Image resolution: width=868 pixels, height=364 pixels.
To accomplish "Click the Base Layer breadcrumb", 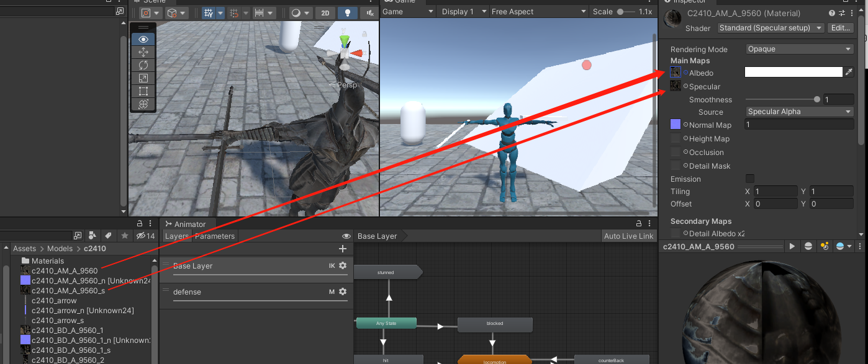I will pyautogui.click(x=377, y=236).
